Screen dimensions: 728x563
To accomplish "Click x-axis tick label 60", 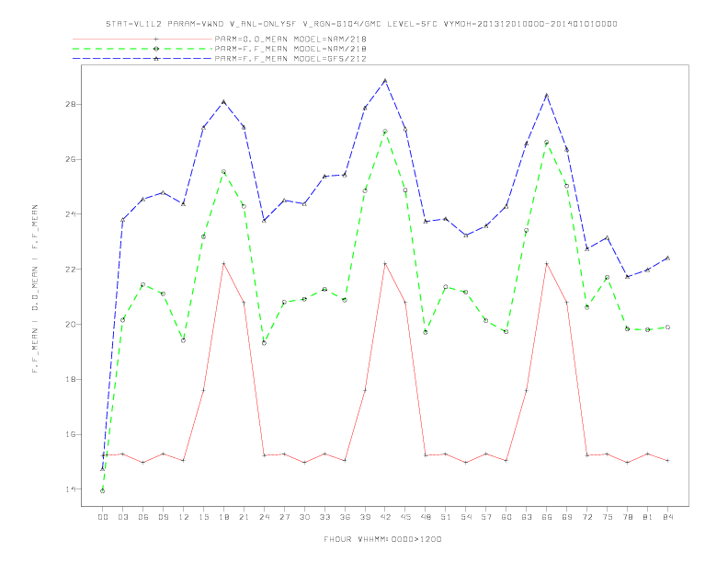I will tap(506, 517).
